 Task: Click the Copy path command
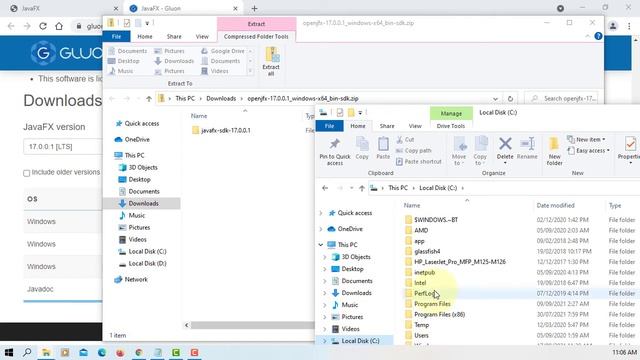[x=413, y=151]
